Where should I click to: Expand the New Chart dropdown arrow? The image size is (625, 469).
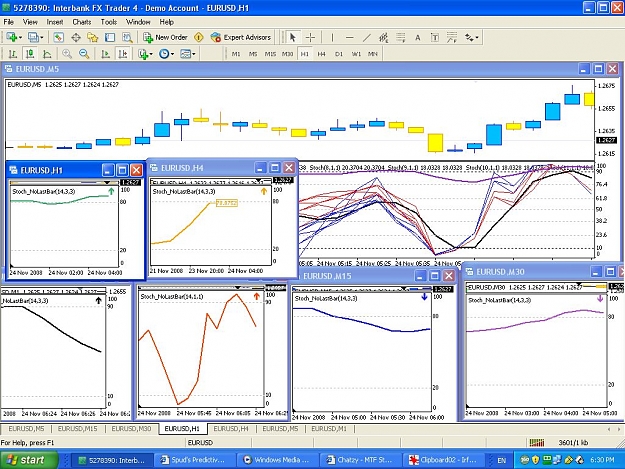(20, 38)
